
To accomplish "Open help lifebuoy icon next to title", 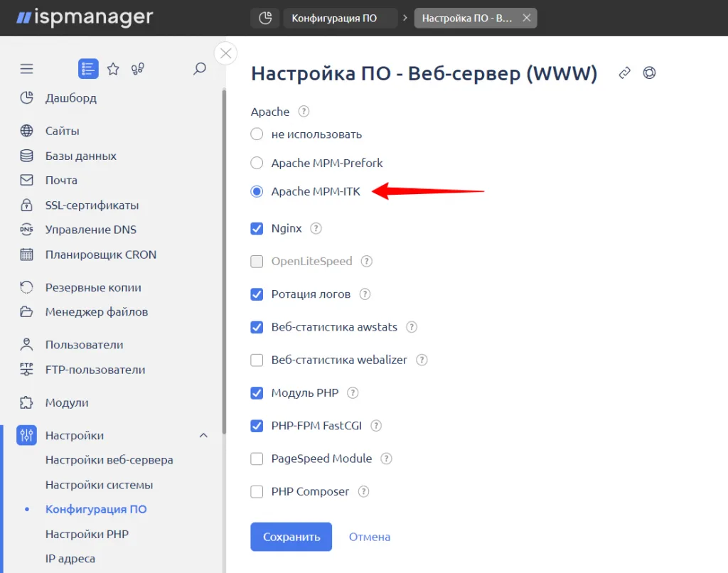I will click(649, 73).
